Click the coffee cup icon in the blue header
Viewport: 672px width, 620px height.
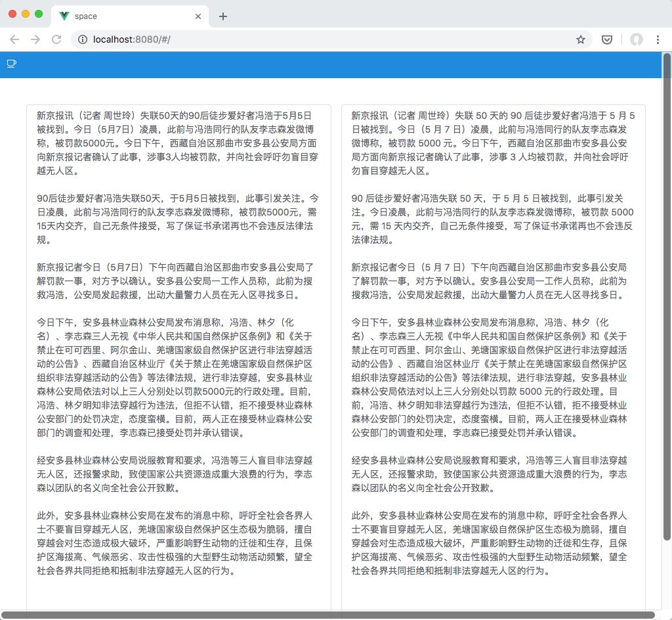pyautogui.click(x=10, y=63)
